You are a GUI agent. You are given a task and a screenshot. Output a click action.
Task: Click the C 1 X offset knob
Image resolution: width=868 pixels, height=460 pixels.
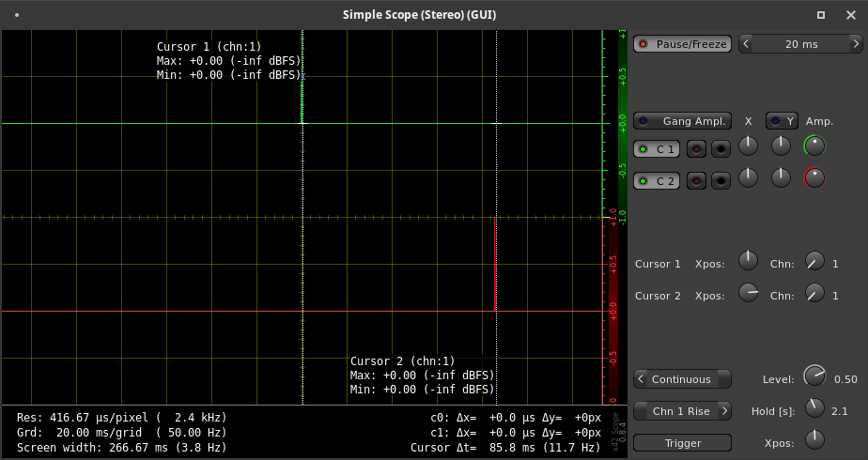click(x=749, y=146)
